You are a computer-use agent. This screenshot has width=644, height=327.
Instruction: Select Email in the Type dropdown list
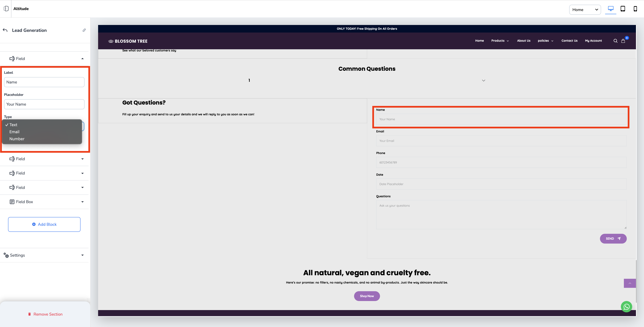point(14,132)
